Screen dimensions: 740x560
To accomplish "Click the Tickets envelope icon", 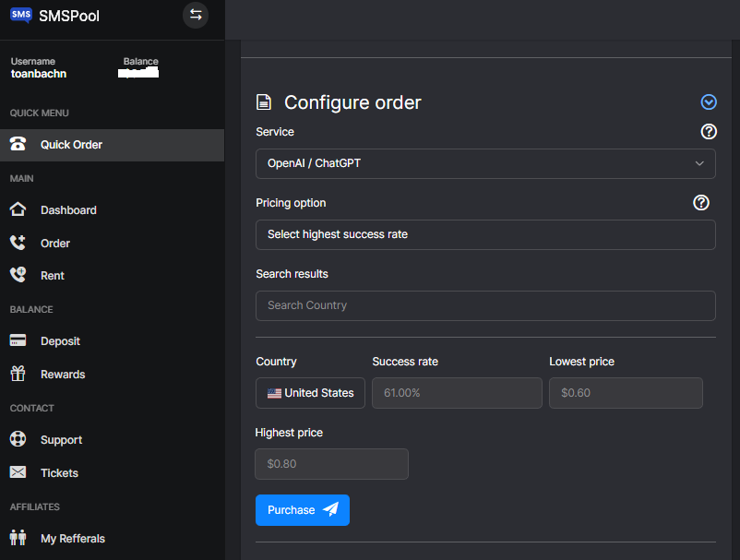I will (18, 473).
